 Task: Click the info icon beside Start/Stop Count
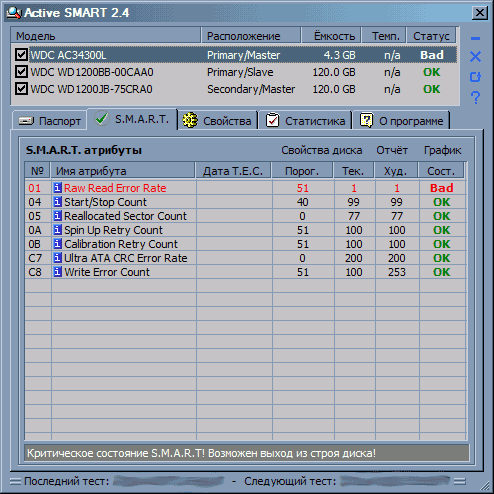pyautogui.click(x=57, y=202)
